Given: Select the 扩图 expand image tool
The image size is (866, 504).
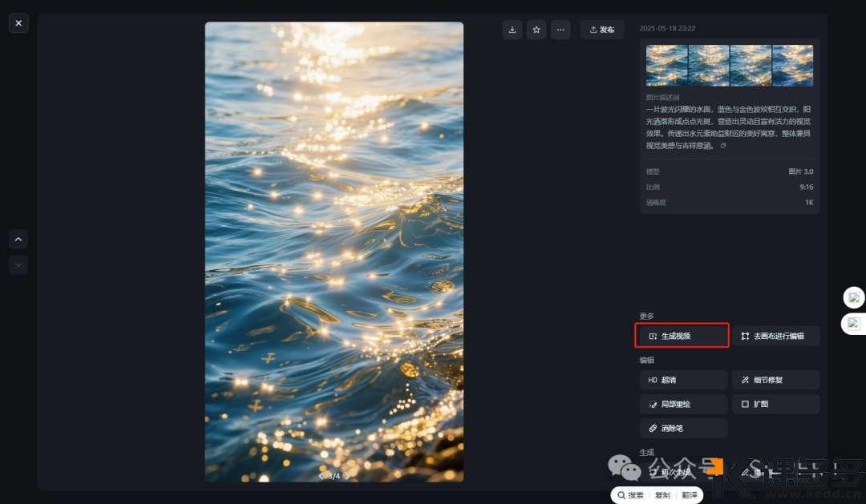Looking at the screenshot, I should click(x=775, y=404).
